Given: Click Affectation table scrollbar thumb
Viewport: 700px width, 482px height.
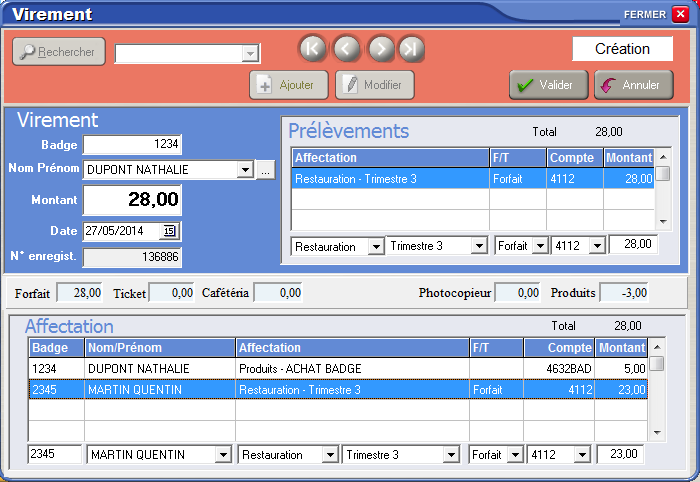Looking at the screenshot, I should pyautogui.click(x=657, y=363).
